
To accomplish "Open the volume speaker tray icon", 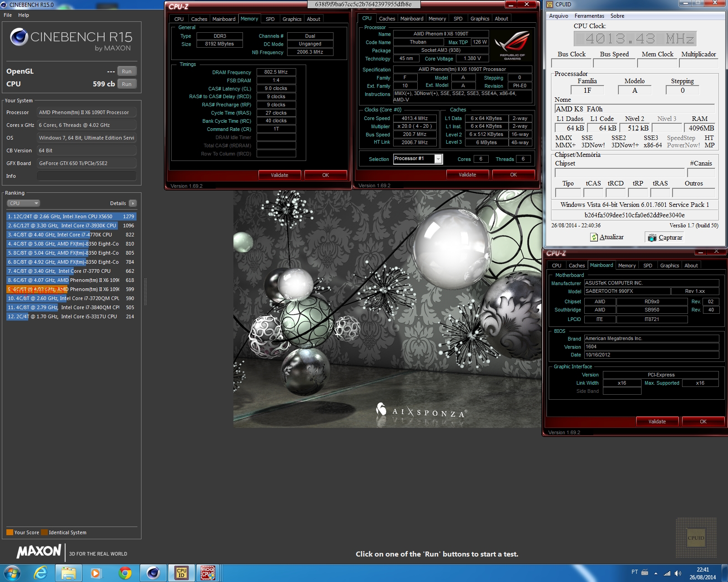I will (x=677, y=573).
